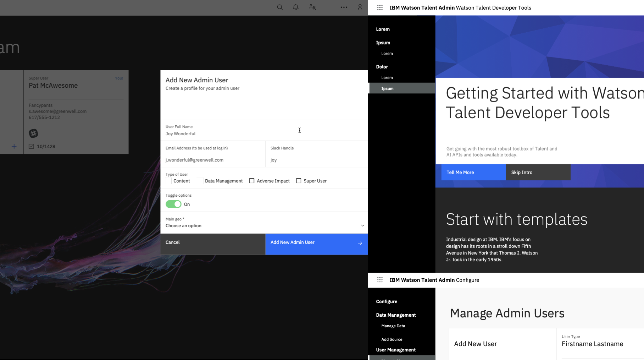Click Slack Handle input field
The image size is (644, 360).
pos(317,154)
